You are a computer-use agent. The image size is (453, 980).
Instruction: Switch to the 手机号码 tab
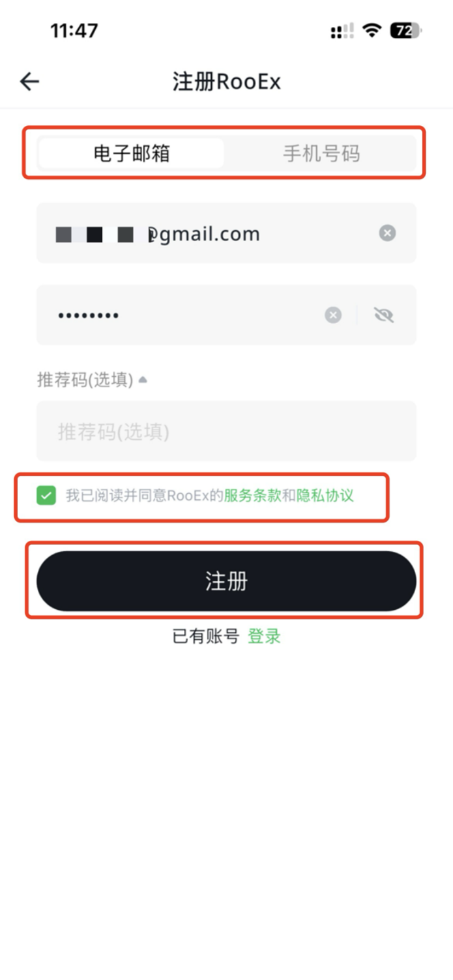click(321, 154)
